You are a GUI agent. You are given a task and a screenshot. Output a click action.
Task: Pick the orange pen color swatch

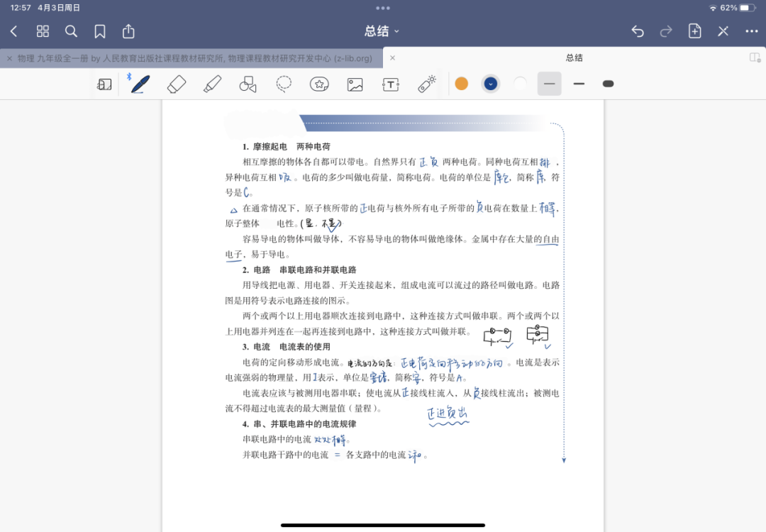461,84
